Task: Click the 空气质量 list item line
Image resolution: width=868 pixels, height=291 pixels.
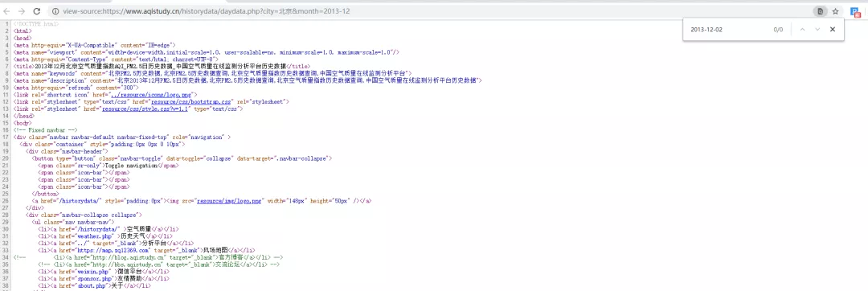Action: click(108, 229)
